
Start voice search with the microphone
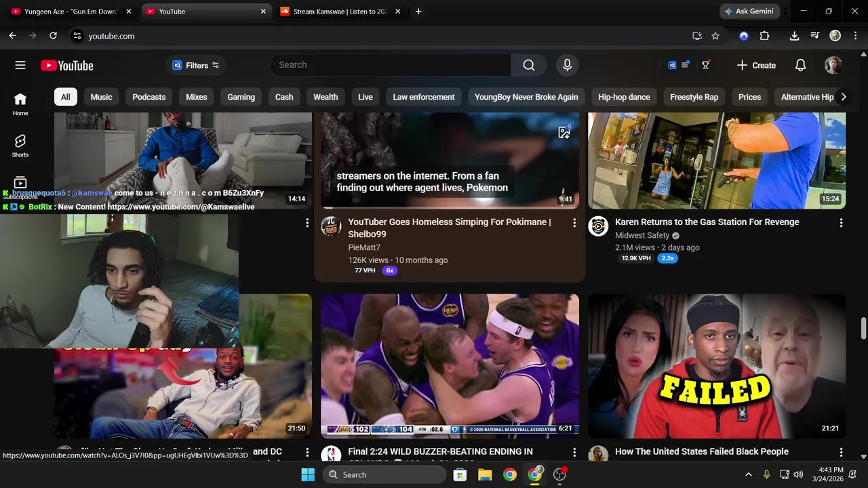(x=568, y=65)
